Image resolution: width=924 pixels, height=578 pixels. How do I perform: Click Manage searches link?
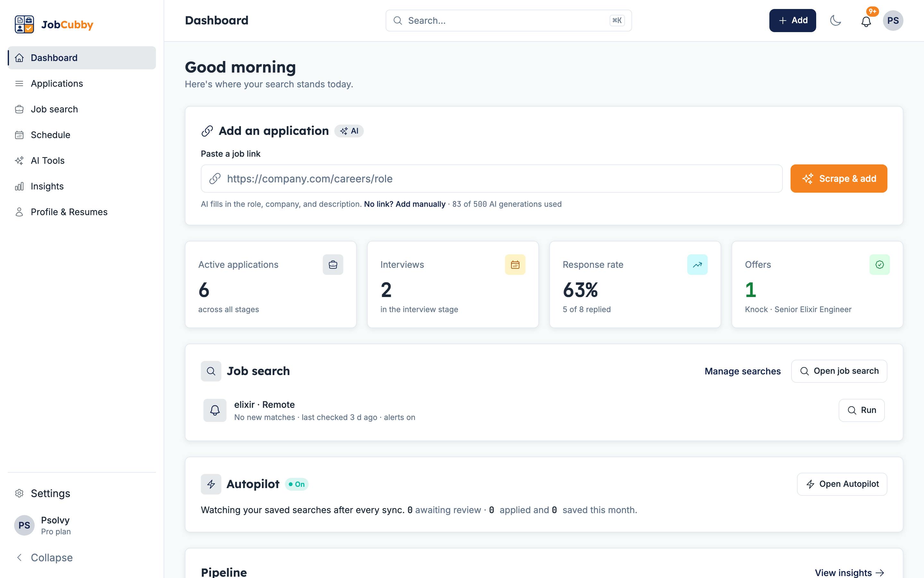(x=743, y=371)
